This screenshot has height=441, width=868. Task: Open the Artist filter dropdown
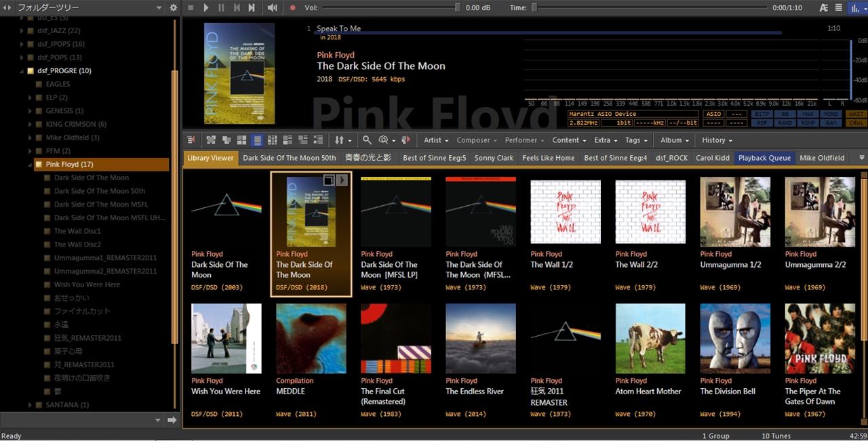pyautogui.click(x=436, y=140)
